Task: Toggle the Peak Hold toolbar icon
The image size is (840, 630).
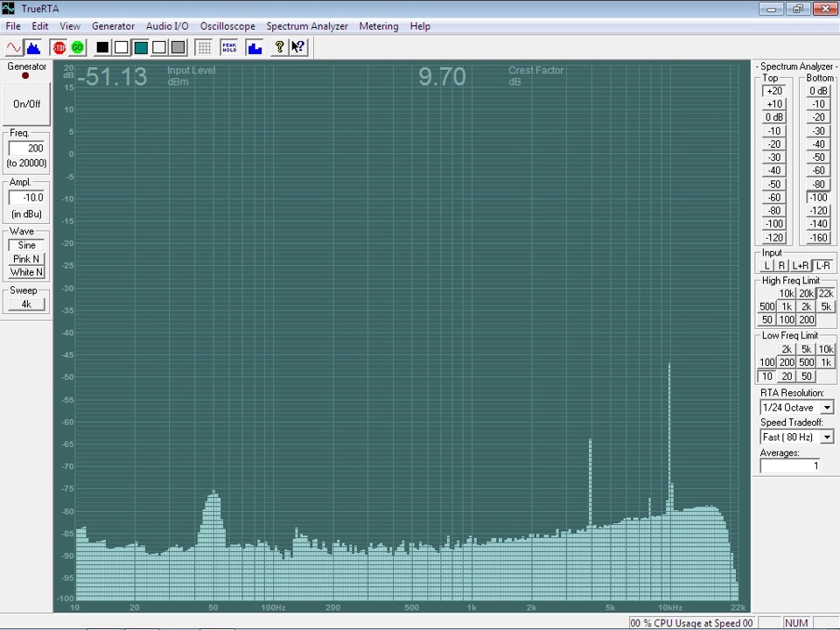Action: (x=229, y=47)
